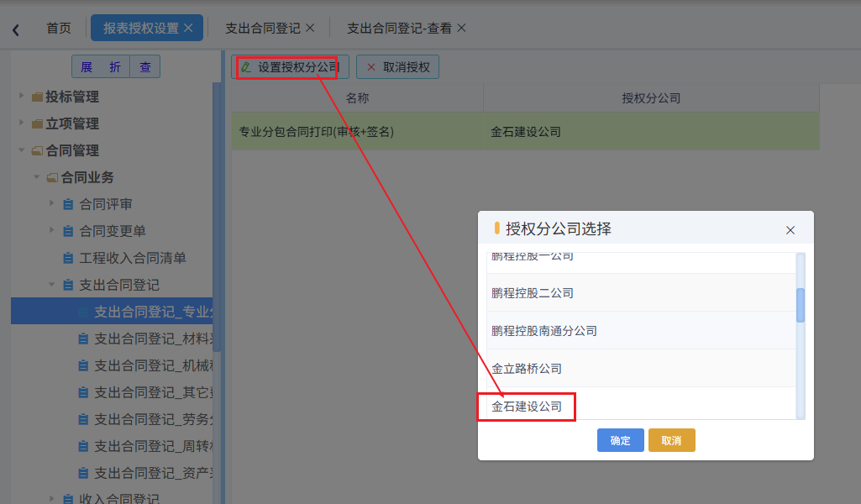The width and height of the screenshot is (861, 504).
Task: Click 取消授权 button
Action: 397,67
